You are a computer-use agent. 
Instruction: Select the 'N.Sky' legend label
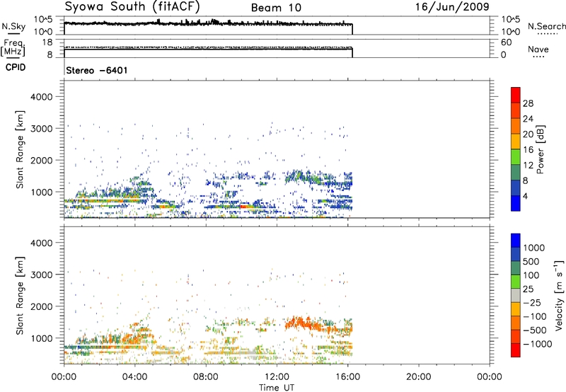(13, 26)
